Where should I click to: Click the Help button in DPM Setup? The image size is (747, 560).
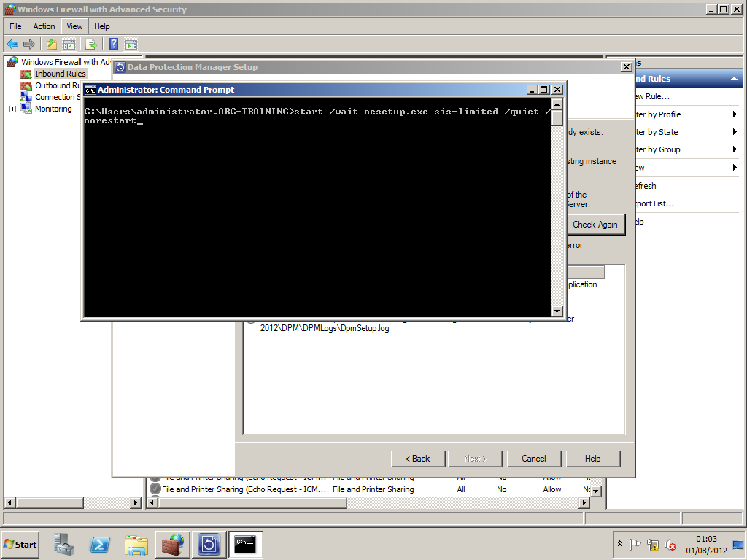(593, 459)
